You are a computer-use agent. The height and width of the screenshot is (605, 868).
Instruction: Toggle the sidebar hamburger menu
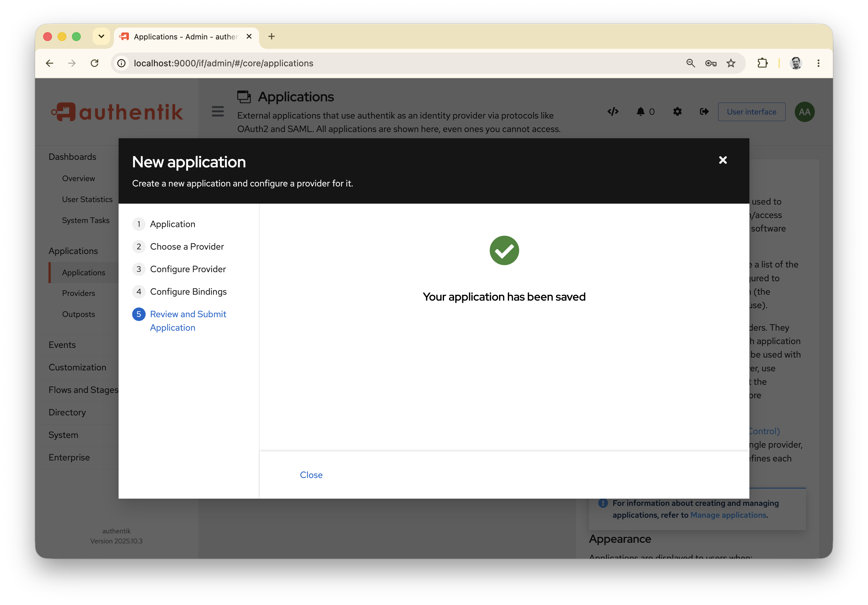click(x=218, y=111)
